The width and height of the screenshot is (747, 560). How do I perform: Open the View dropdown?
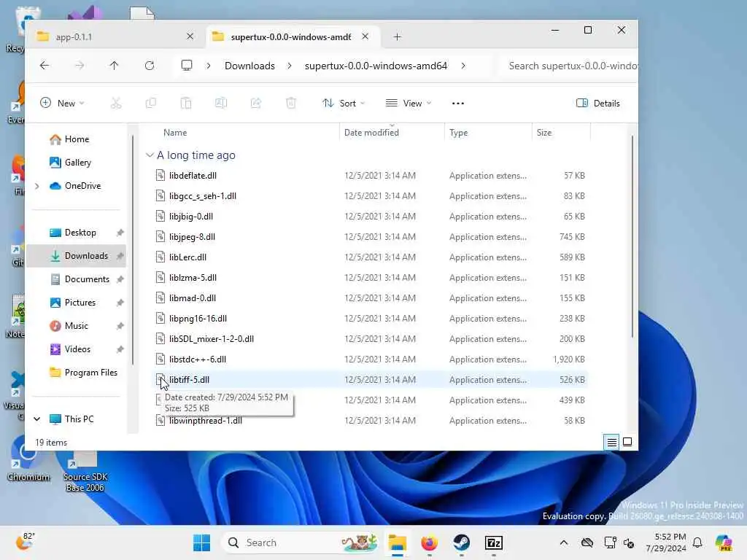pos(409,104)
